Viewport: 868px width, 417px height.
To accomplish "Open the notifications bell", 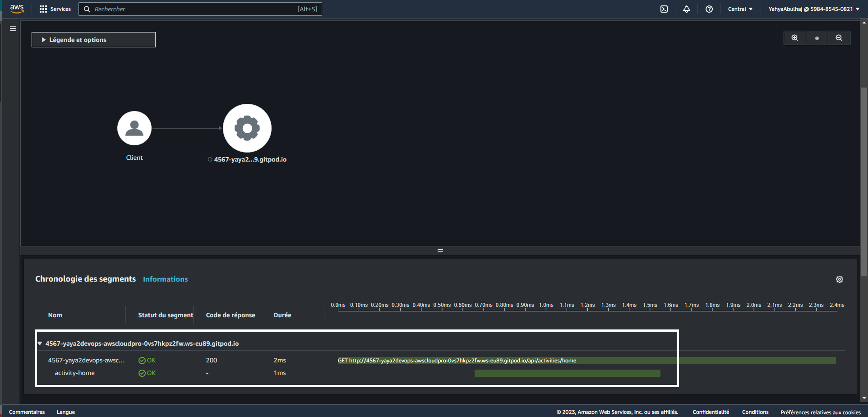I will tap(687, 9).
